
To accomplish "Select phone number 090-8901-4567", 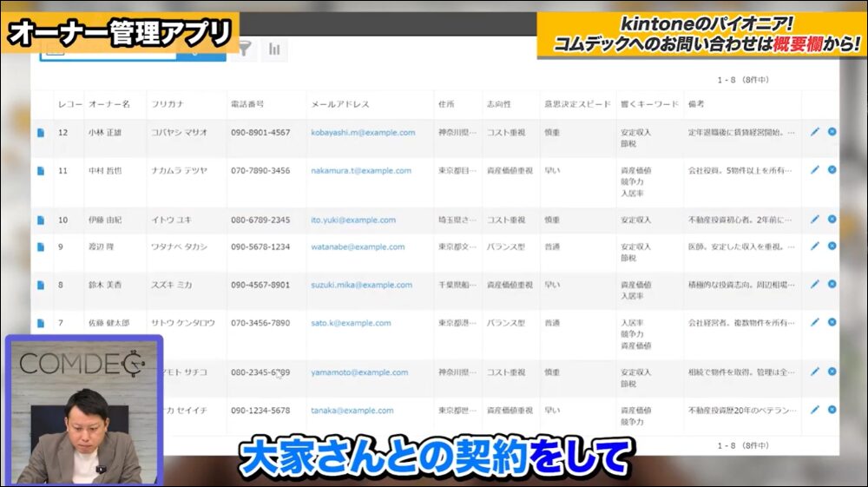I will (260, 133).
